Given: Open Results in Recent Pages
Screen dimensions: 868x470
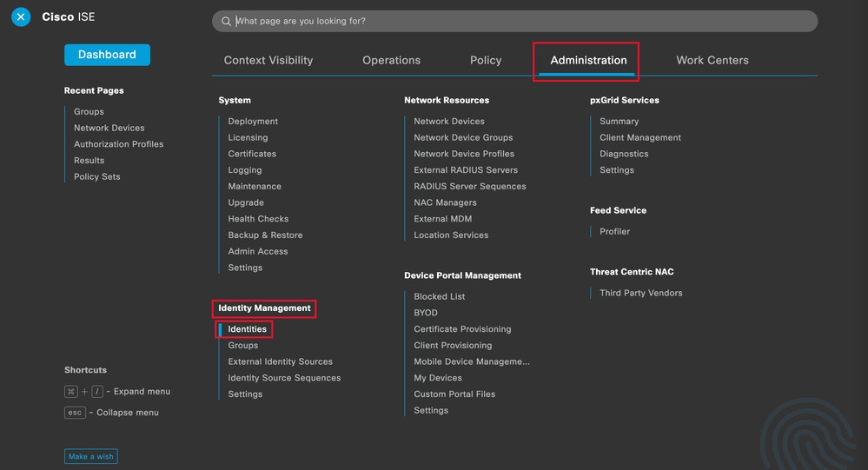Looking at the screenshot, I should pyautogui.click(x=89, y=160).
